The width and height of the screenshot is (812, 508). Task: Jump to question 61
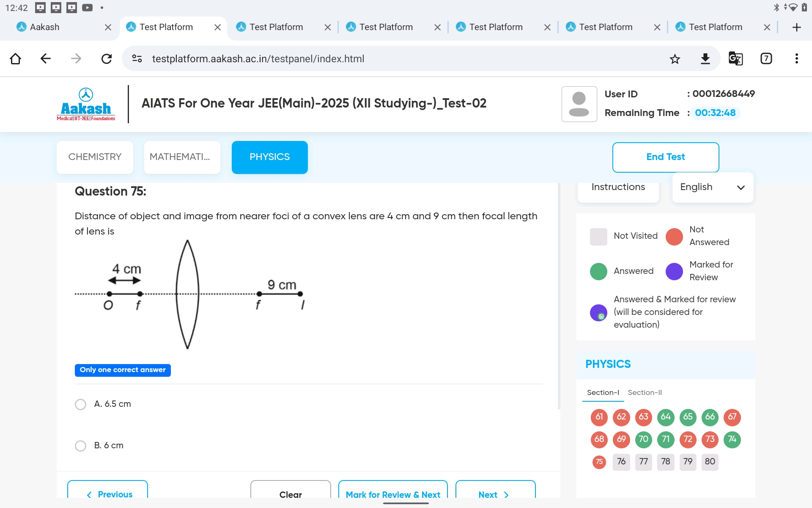[x=599, y=417]
